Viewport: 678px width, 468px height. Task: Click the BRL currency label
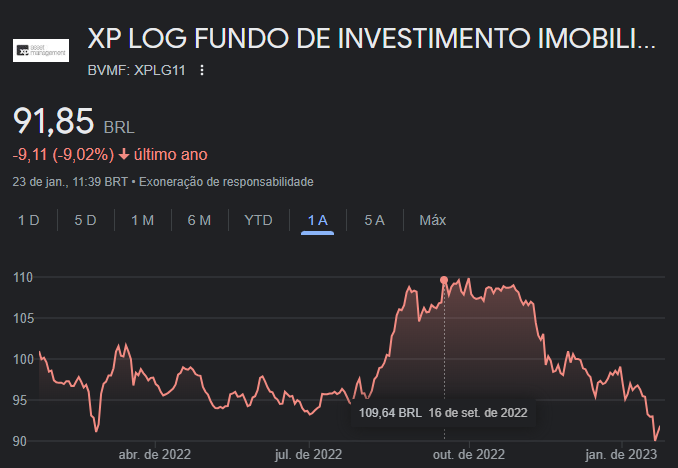119,128
